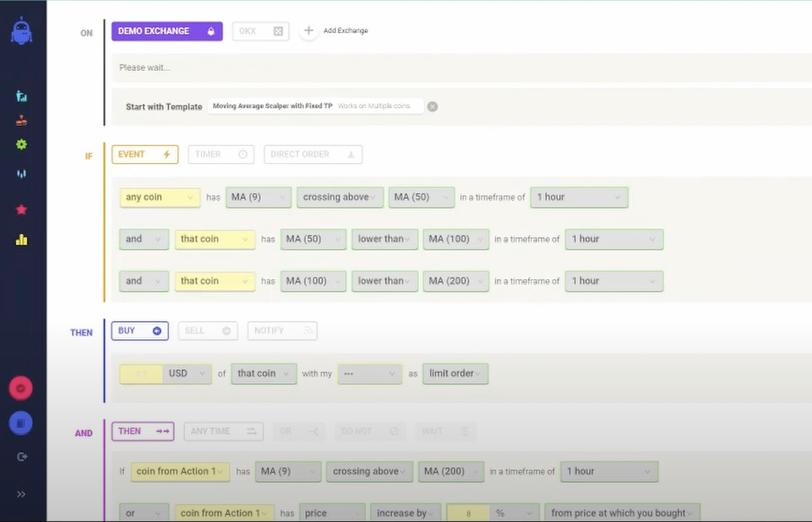Choose the NOTIFY action option

282,331
